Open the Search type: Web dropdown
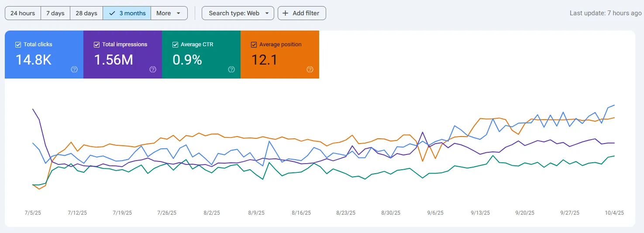Image resolution: width=644 pixels, height=233 pixels. point(238,13)
